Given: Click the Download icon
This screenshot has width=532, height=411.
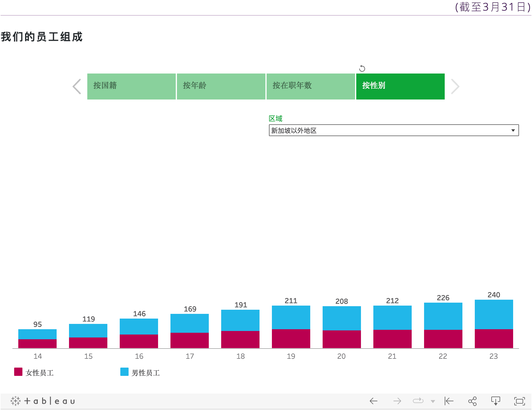Looking at the screenshot, I should [x=496, y=401].
